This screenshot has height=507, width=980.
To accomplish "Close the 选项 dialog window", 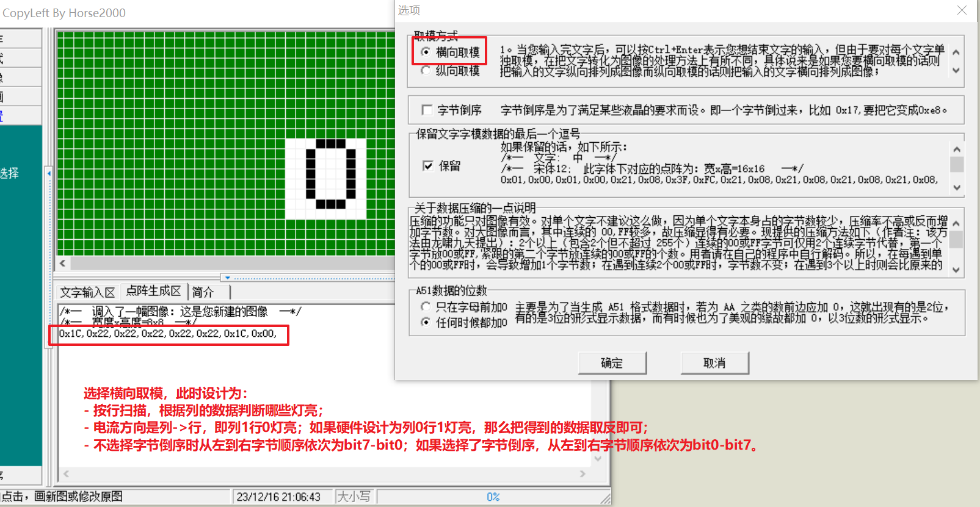I will (962, 10).
